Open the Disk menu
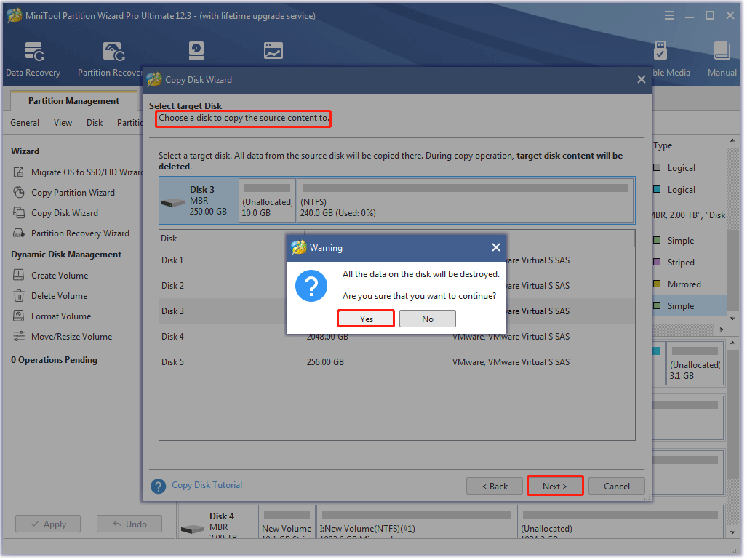This screenshot has height=560, width=747. click(95, 124)
